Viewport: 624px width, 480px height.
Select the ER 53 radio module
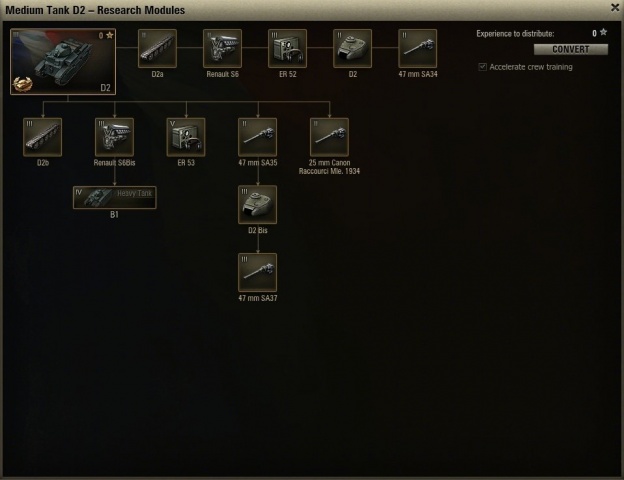click(x=186, y=137)
